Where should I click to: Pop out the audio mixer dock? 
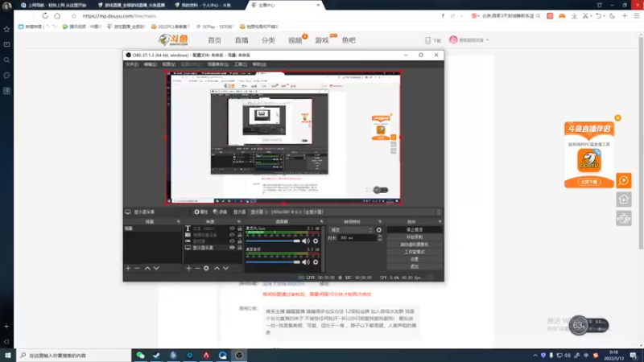pyautogui.click(x=321, y=222)
